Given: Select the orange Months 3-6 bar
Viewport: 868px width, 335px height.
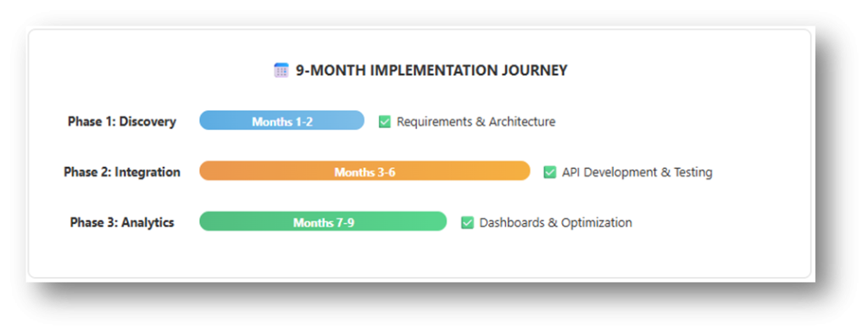Looking at the screenshot, I should (364, 170).
